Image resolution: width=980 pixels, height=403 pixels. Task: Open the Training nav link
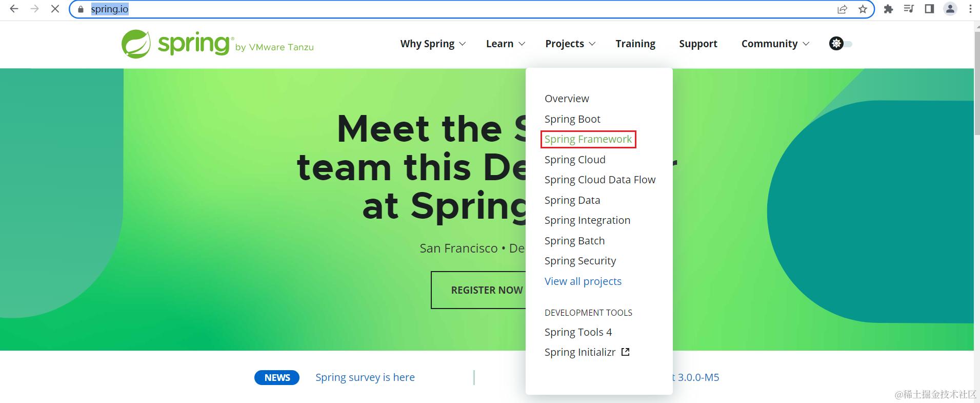(x=635, y=44)
